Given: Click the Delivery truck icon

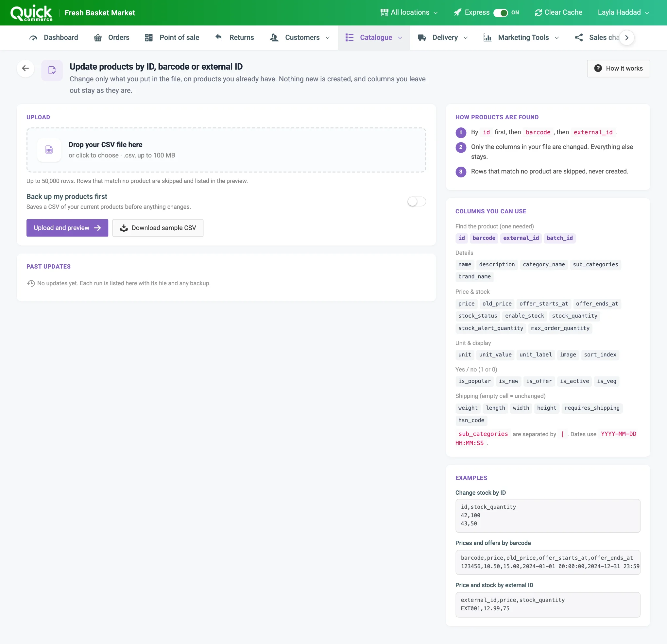Looking at the screenshot, I should click(x=422, y=38).
